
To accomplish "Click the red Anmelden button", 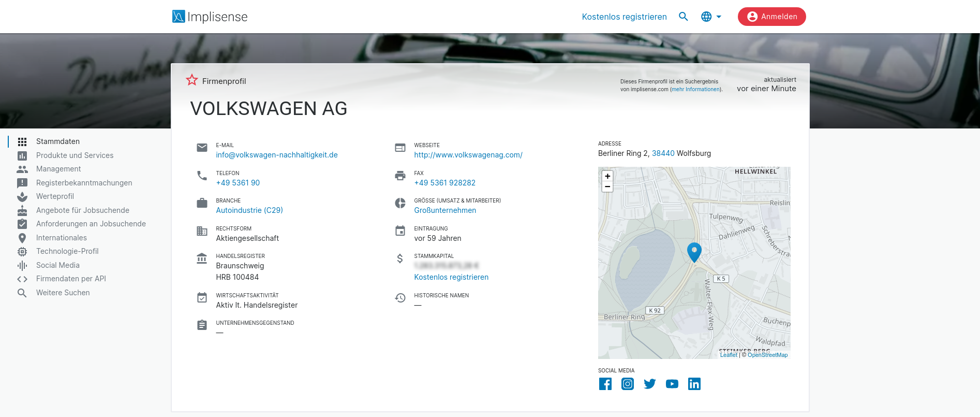I will coord(771,17).
